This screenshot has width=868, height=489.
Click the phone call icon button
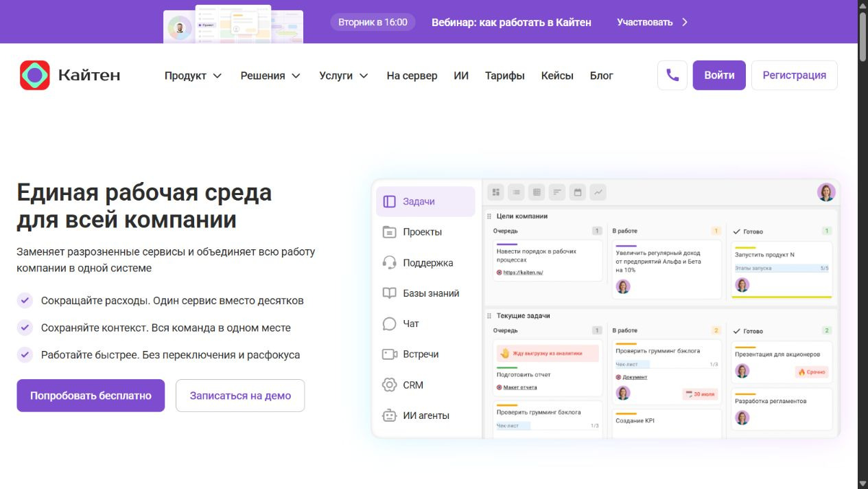[672, 76]
